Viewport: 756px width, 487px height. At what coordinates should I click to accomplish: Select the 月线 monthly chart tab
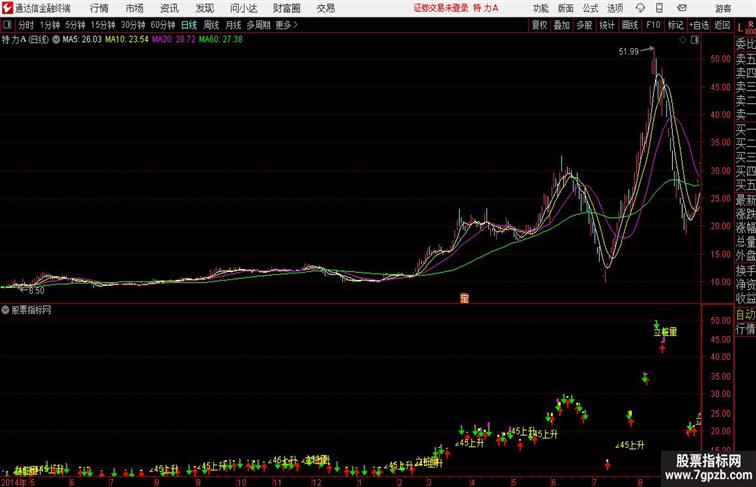coord(233,25)
